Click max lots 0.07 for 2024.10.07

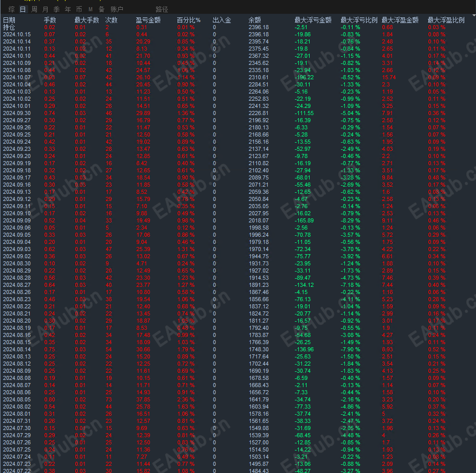80,77
